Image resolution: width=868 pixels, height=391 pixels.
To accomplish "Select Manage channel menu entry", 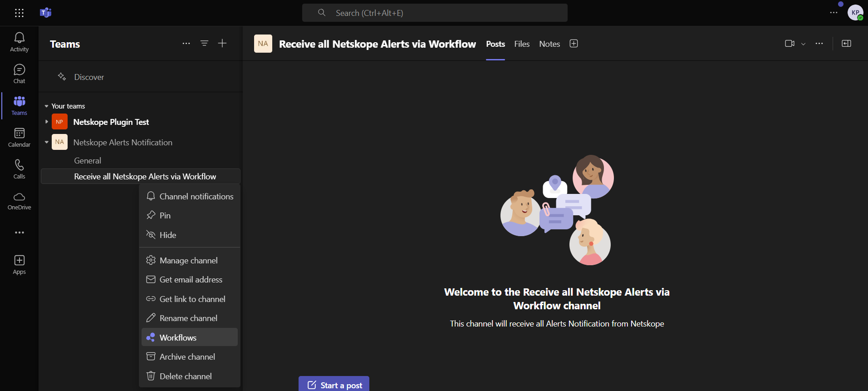I will [x=190, y=260].
